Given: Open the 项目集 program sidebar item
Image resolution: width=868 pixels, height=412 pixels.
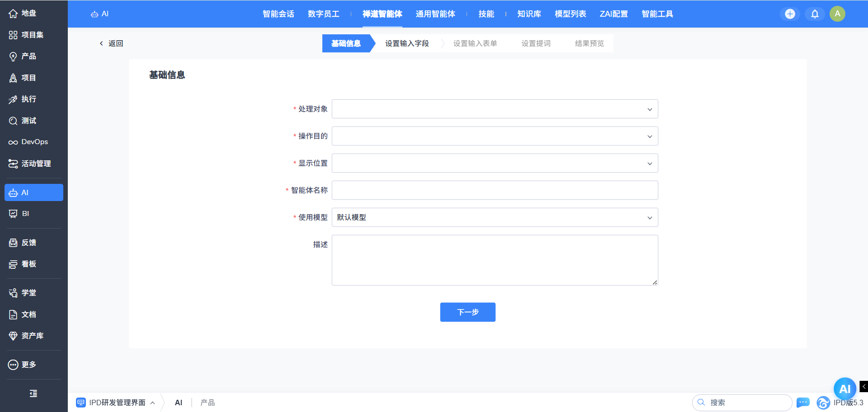Looking at the screenshot, I should [x=33, y=35].
